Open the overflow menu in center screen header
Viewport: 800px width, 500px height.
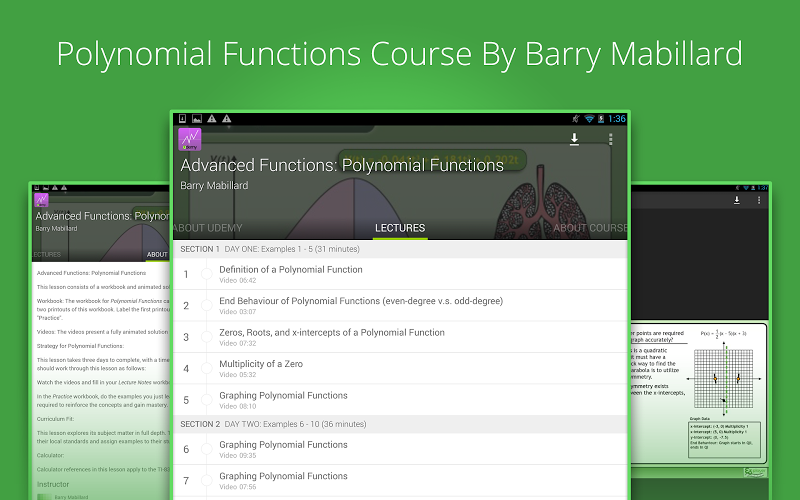tap(610, 139)
